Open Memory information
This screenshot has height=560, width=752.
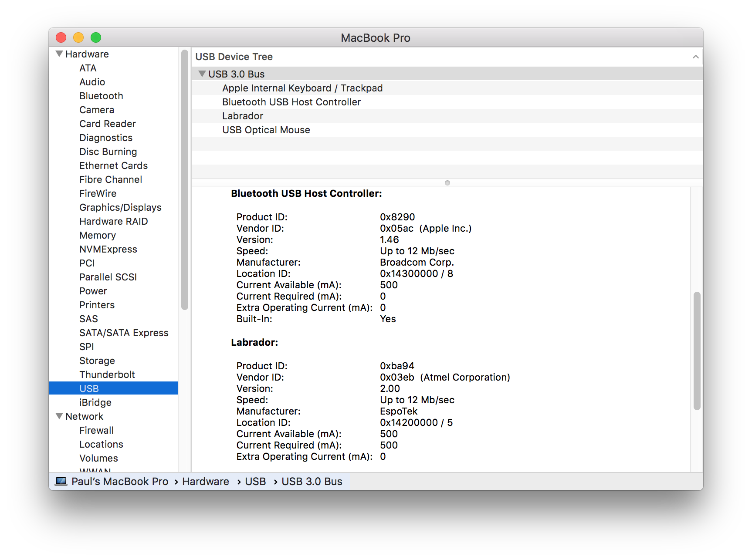(x=98, y=236)
